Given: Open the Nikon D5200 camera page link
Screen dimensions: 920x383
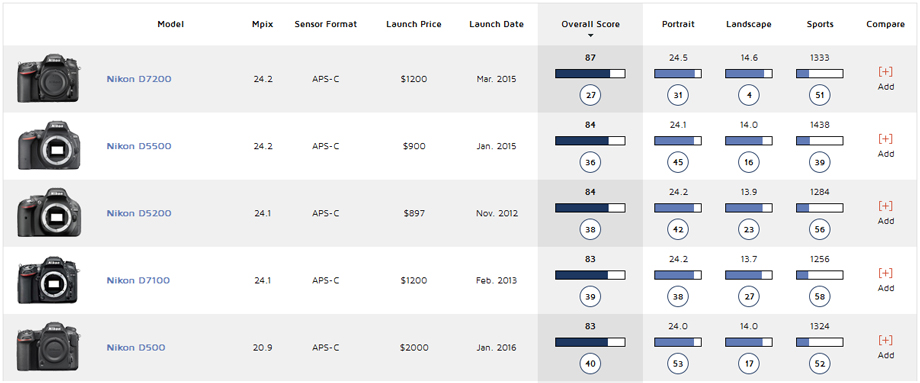Looking at the screenshot, I should coord(139,213).
